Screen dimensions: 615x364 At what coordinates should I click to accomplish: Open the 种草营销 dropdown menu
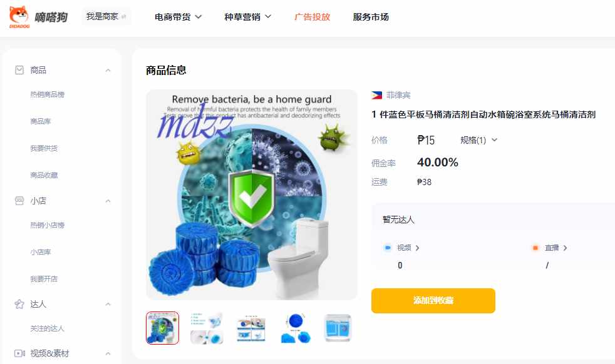[247, 17]
